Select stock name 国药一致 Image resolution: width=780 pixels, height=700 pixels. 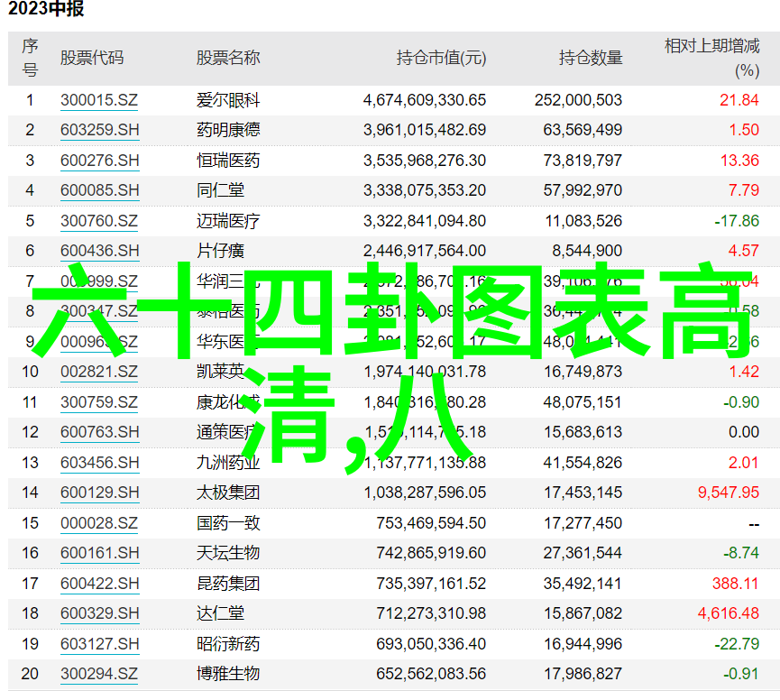(228, 523)
